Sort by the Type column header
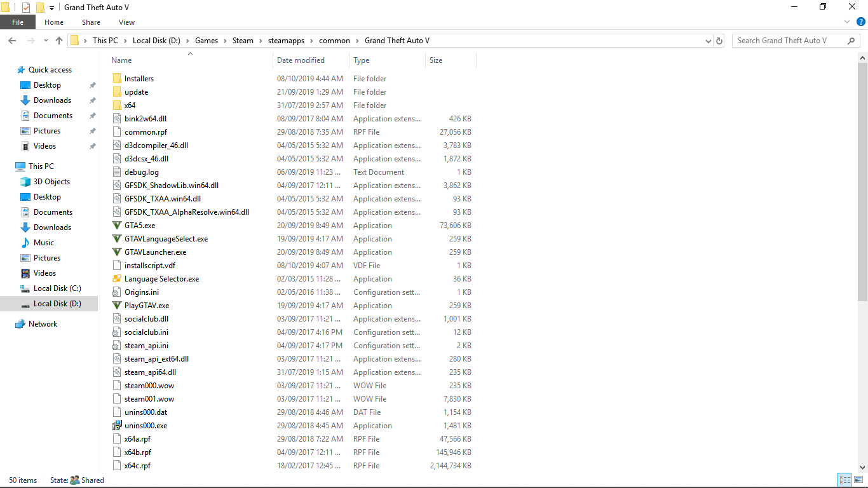 388,60
